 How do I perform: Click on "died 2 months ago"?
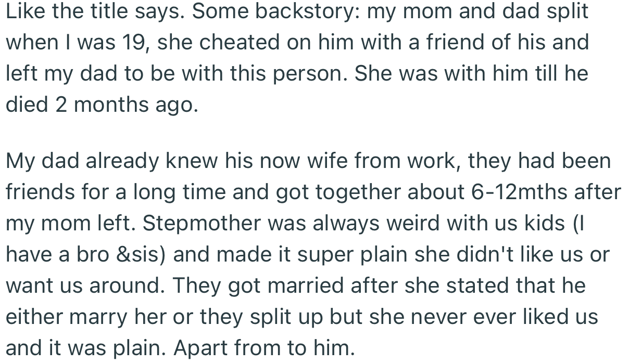point(102,105)
